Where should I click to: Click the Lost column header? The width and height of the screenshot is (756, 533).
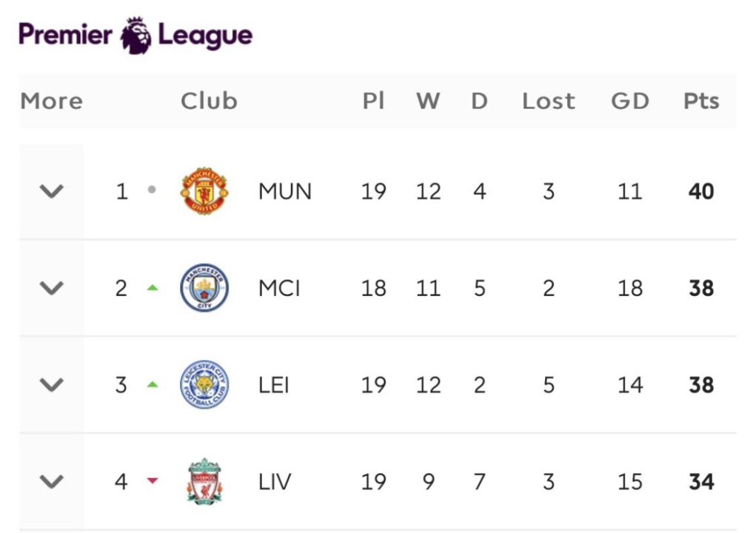(548, 101)
